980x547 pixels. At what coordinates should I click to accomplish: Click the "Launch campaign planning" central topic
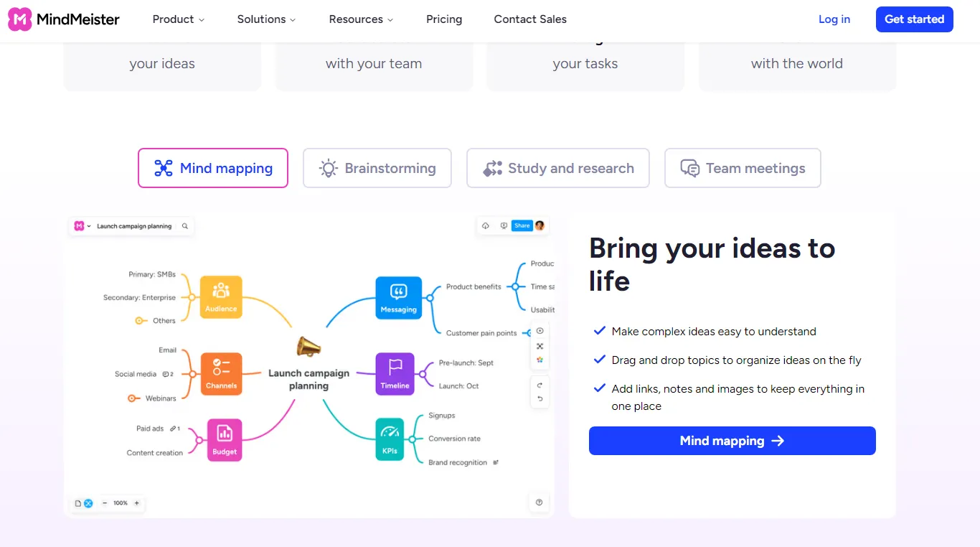click(308, 380)
